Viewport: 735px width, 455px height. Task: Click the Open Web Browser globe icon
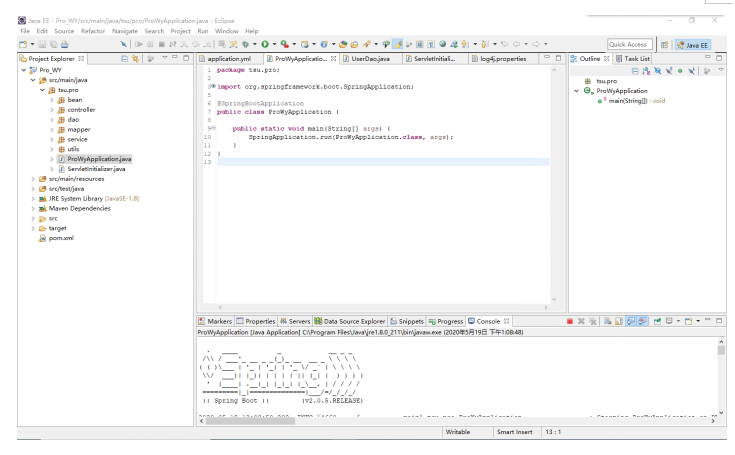point(442,44)
